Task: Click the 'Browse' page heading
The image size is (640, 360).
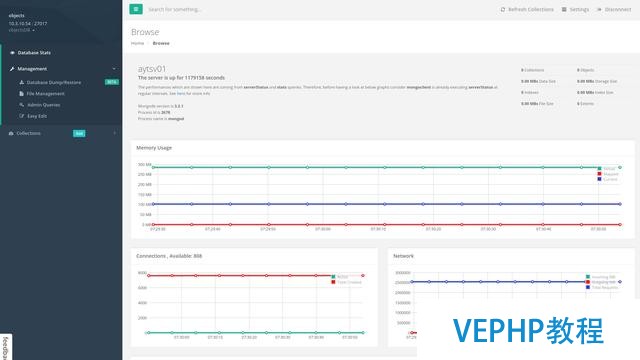Action: tap(145, 32)
